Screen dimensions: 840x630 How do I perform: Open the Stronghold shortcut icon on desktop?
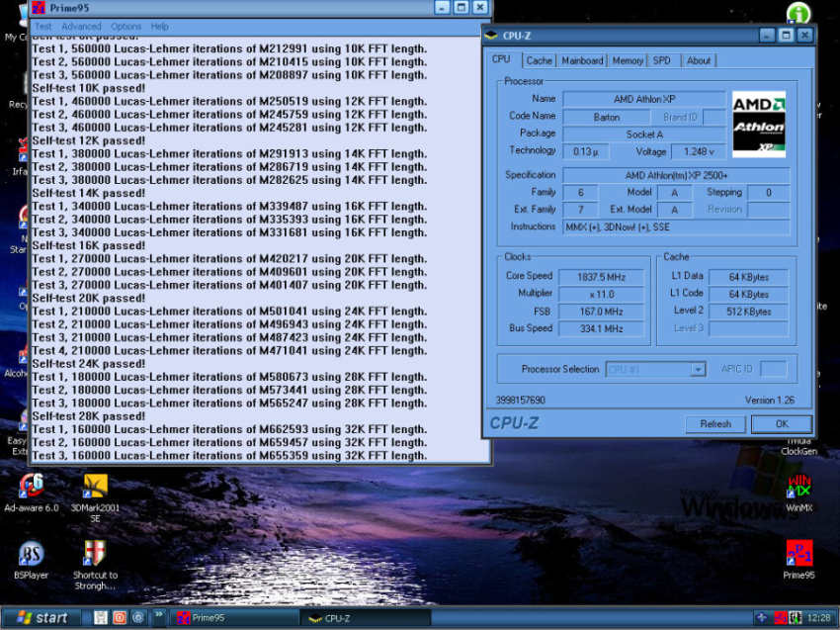click(x=95, y=553)
